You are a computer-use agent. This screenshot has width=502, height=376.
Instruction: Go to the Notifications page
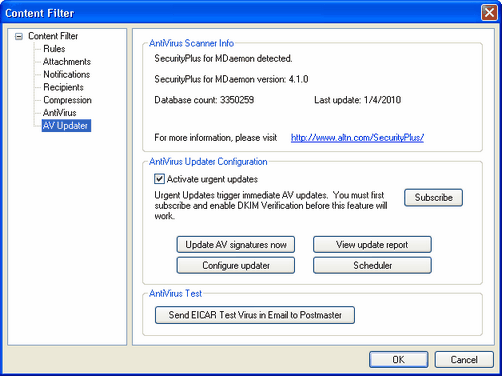point(67,74)
